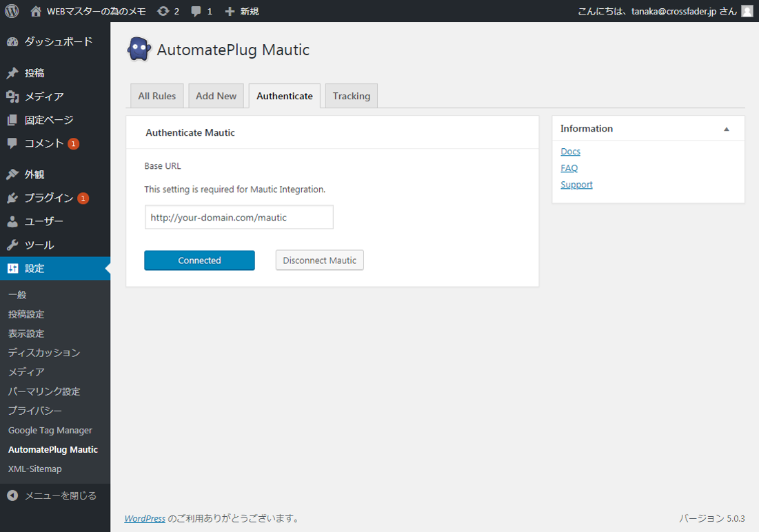Switch to the Tracking tab
This screenshot has height=532, width=759.
(x=351, y=96)
